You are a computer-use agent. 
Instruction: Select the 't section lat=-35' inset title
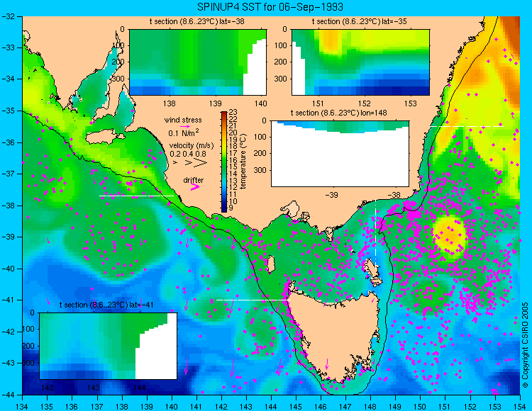click(x=360, y=22)
